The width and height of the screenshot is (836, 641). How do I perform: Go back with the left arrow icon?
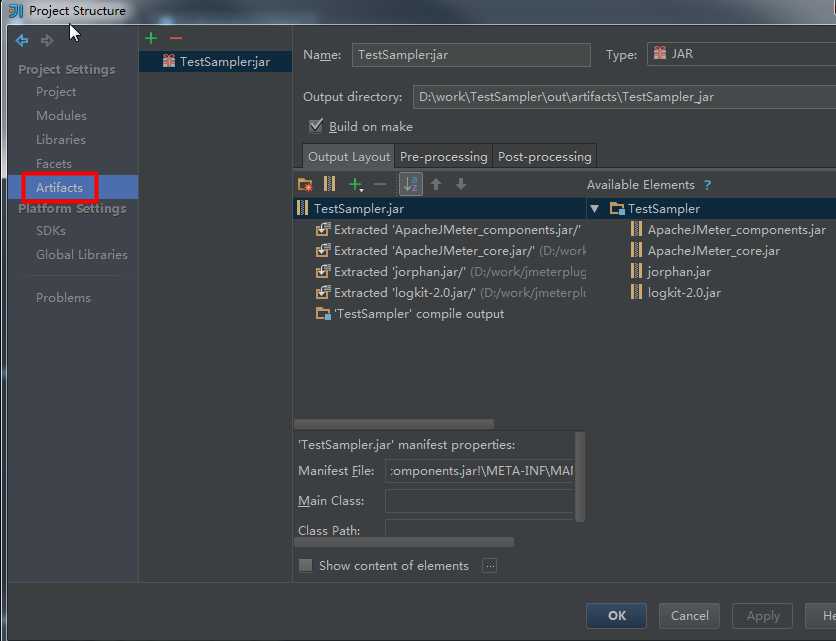(22, 40)
